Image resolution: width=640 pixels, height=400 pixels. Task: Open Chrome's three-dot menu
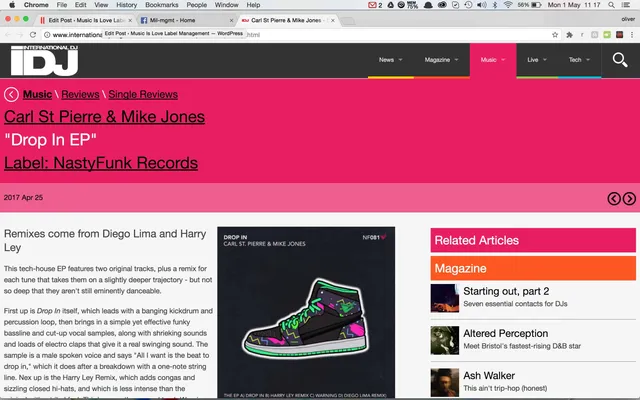coord(632,35)
